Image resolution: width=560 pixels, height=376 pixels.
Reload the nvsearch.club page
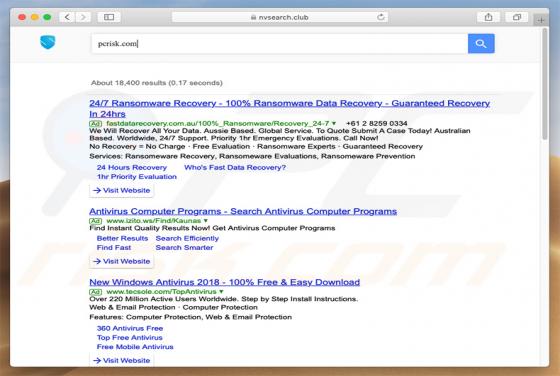pos(381,17)
